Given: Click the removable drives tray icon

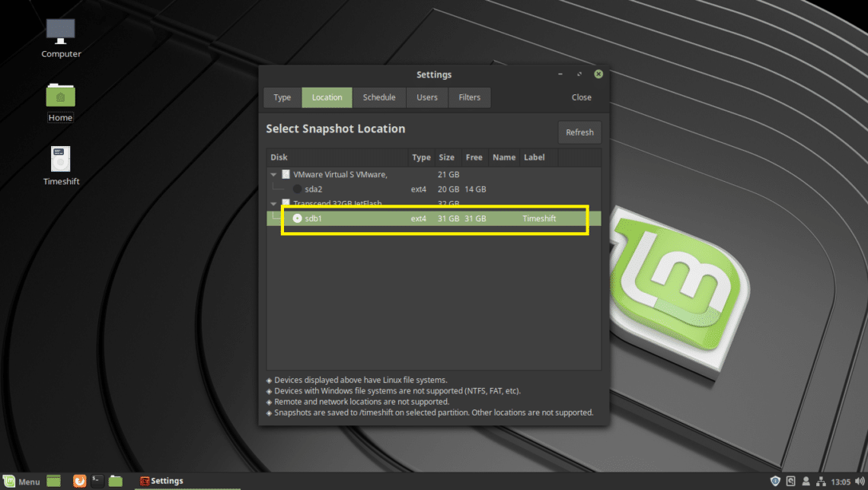Looking at the screenshot, I should [x=790, y=481].
